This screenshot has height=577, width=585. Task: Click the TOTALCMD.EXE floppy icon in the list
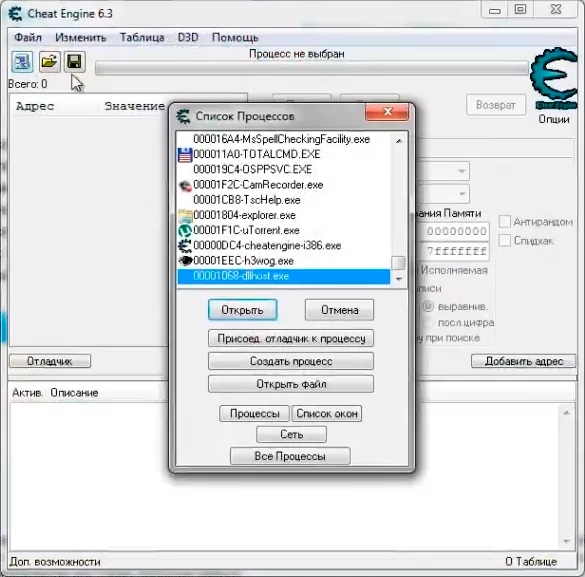pyautogui.click(x=185, y=155)
